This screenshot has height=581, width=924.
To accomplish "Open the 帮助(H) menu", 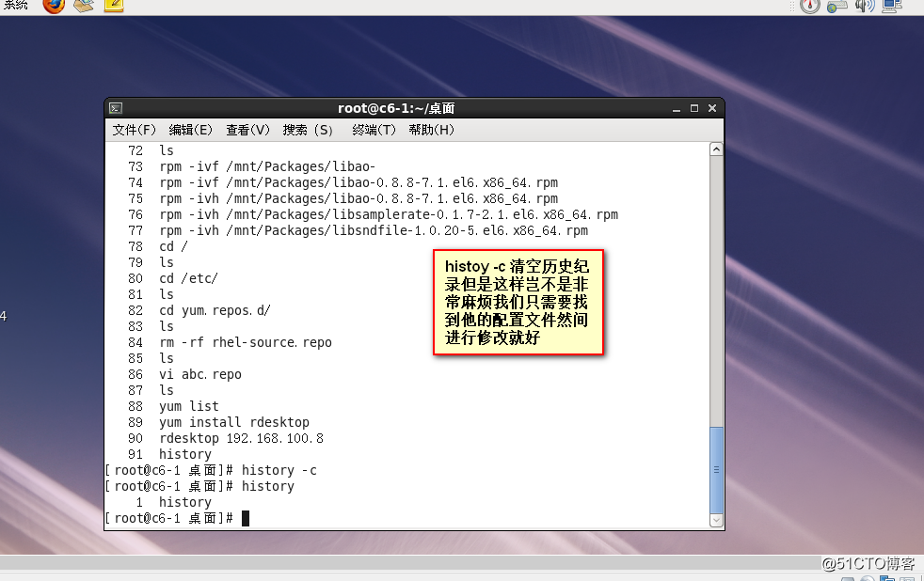I will [431, 130].
